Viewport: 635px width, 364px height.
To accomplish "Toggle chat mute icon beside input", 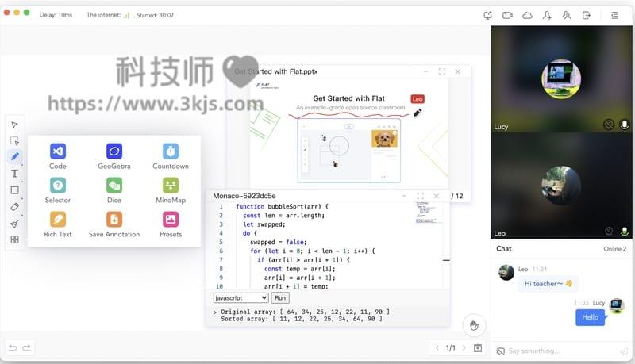I will click(x=501, y=351).
